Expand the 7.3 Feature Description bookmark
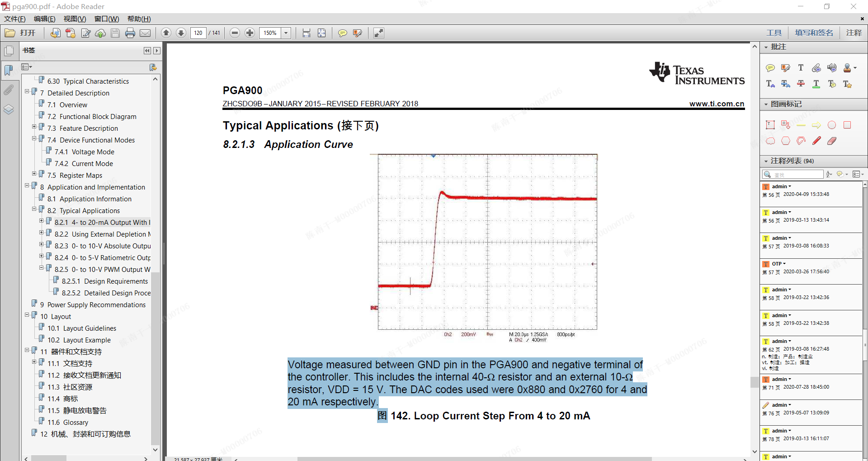 click(34, 127)
